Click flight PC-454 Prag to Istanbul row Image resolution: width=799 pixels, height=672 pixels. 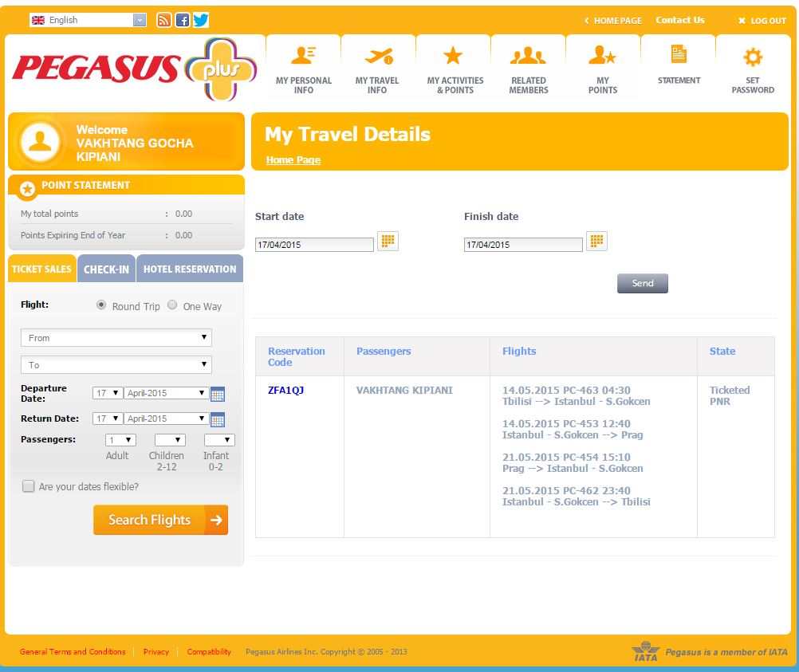573,462
